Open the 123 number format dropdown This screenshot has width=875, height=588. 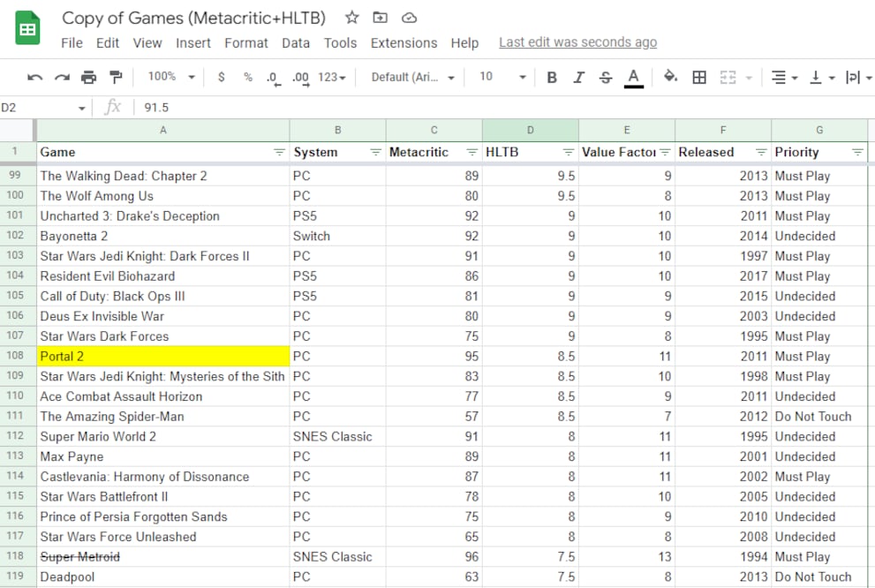click(x=332, y=77)
